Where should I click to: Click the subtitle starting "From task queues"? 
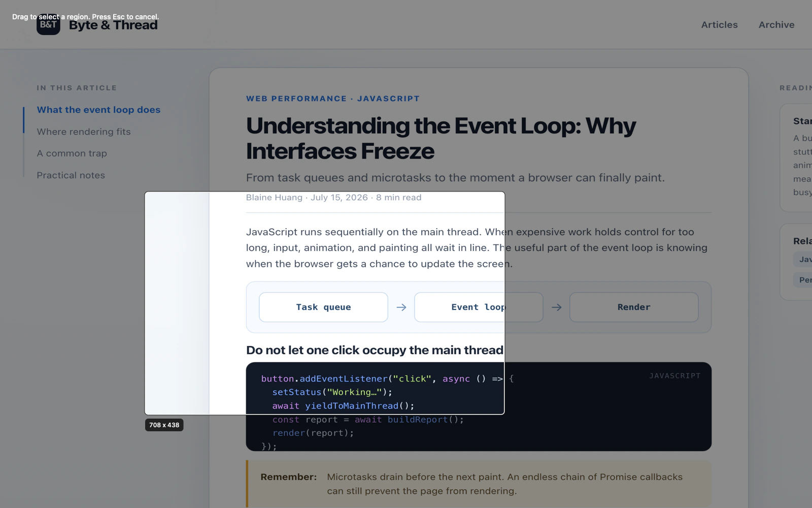pos(455,178)
